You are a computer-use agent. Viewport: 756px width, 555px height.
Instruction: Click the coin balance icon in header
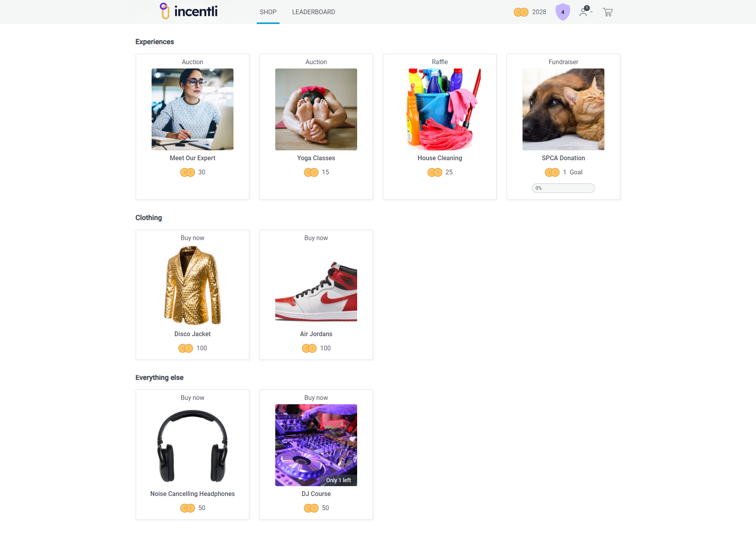(521, 12)
